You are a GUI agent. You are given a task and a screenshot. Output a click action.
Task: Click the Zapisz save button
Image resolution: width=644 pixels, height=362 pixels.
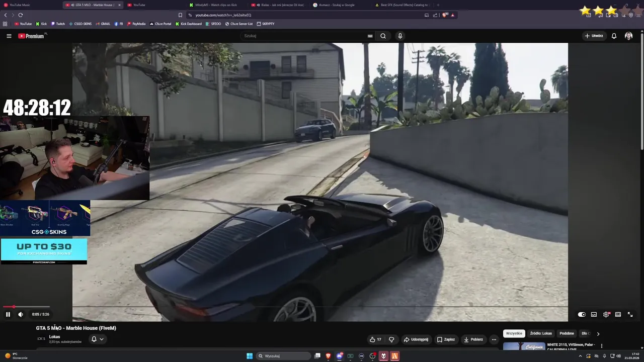(x=446, y=339)
